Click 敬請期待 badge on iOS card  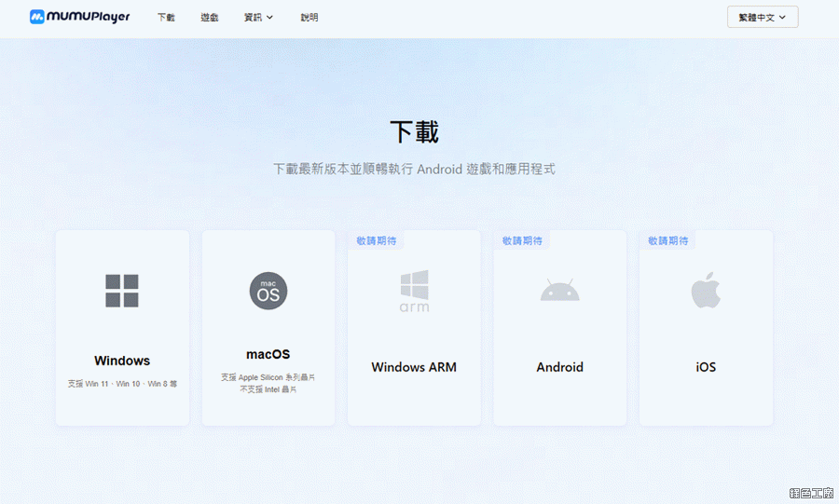click(x=668, y=240)
